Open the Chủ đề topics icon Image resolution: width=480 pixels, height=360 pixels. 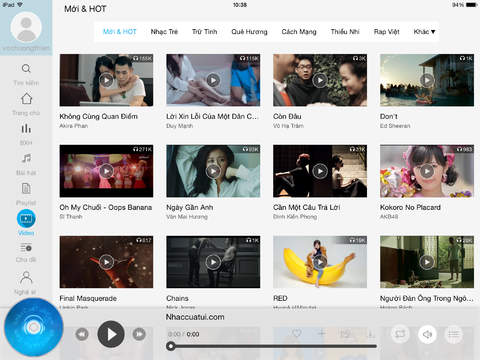[x=26, y=248]
